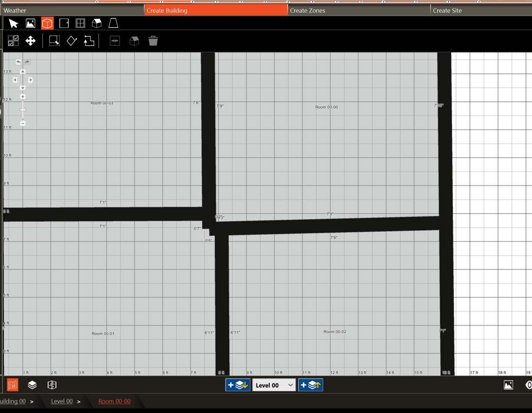Click the multi-select checkboxes icon

pyautogui.click(x=13, y=41)
